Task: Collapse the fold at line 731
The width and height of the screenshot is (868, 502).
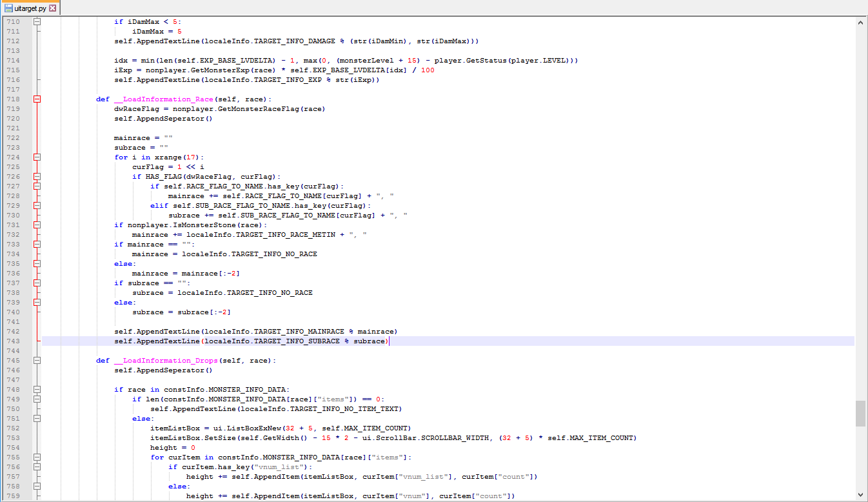Action: pyautogui.click(x=37, y=225)
